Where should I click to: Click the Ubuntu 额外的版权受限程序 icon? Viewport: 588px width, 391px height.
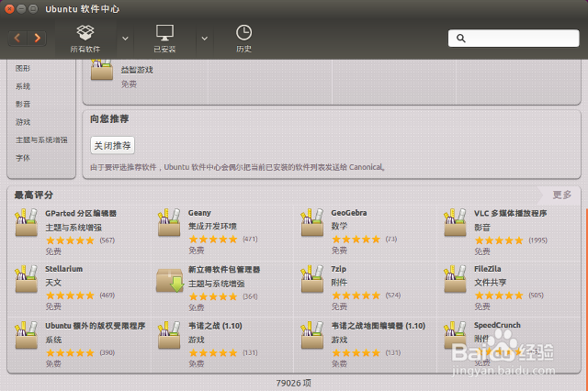27,335
